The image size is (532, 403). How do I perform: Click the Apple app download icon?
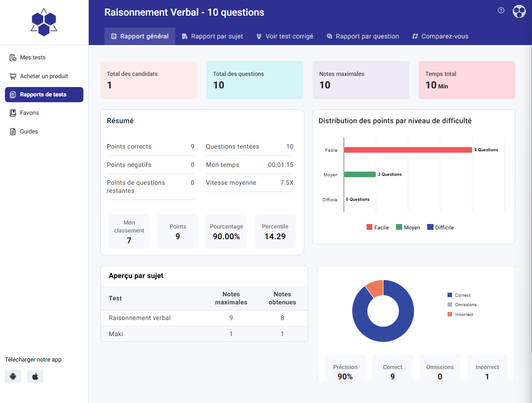click(35, 376)
